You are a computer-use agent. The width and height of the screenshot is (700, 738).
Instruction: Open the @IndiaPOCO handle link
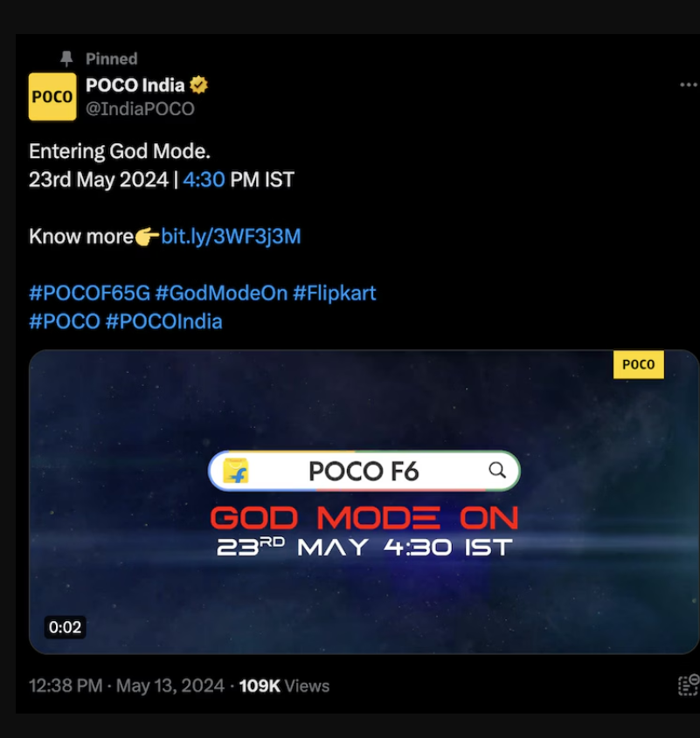140,109
